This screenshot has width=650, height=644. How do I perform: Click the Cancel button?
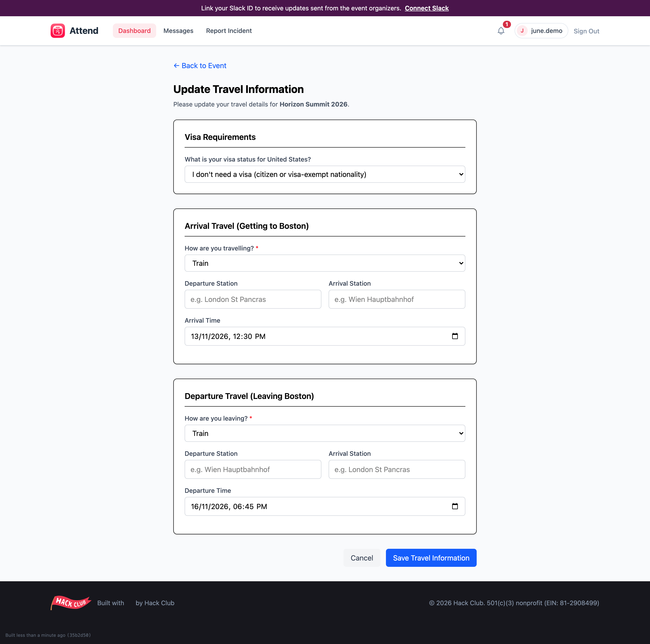(x=362, y=558)
